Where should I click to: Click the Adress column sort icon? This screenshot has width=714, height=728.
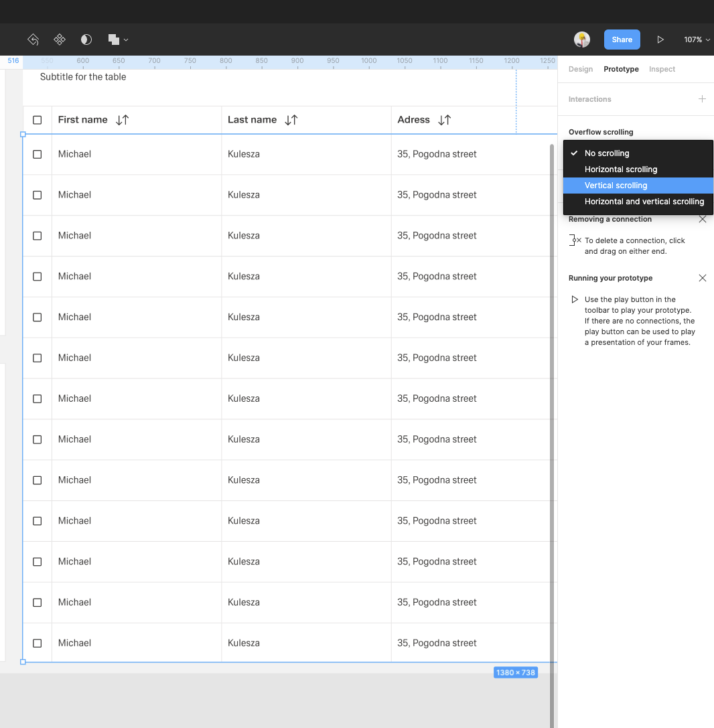pos(445,120)
